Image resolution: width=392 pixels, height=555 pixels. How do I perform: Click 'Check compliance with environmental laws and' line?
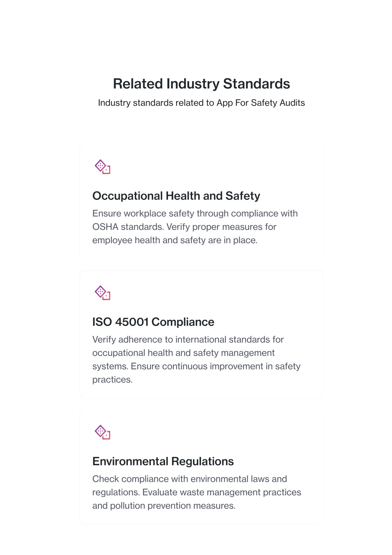point(189,479)
